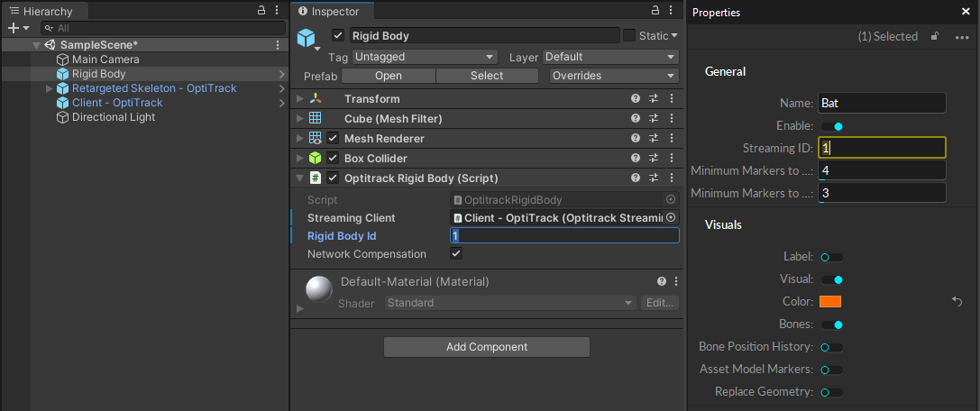The height and width of the screenshot is (411, 980).
Task: Switch off the Bones toggle
Action: 830,324
